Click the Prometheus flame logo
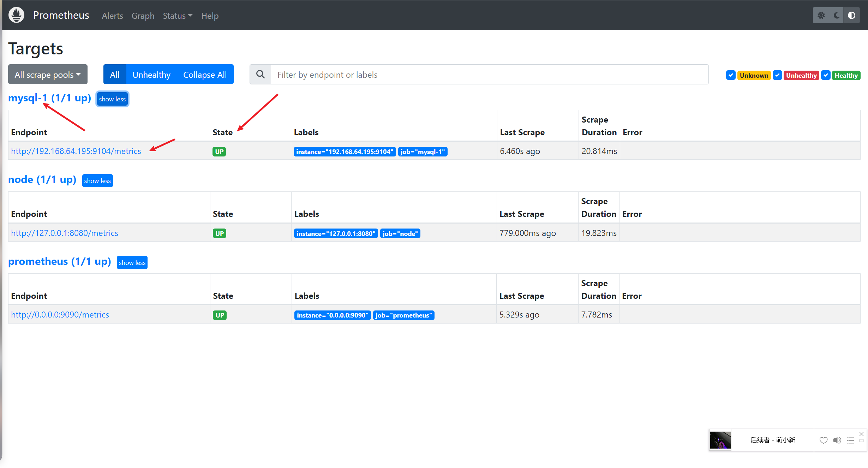 point(16,15)
